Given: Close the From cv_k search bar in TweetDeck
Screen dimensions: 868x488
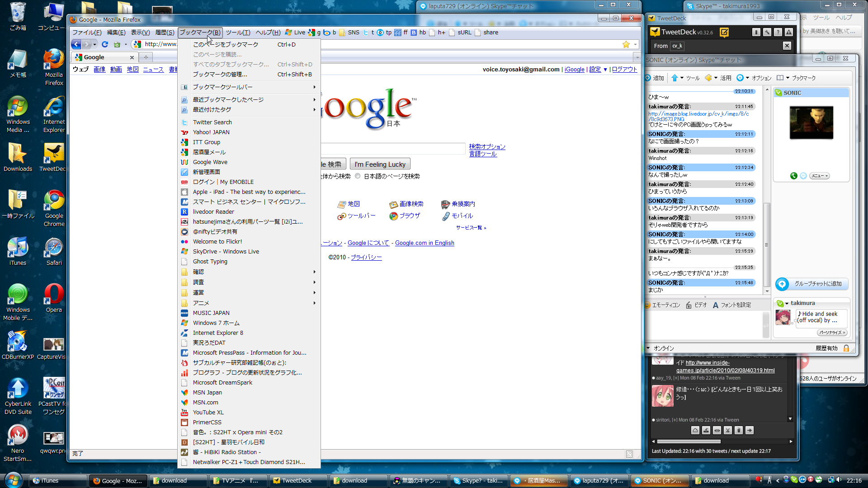Looking at the screenshot, I should pos(787,46).
